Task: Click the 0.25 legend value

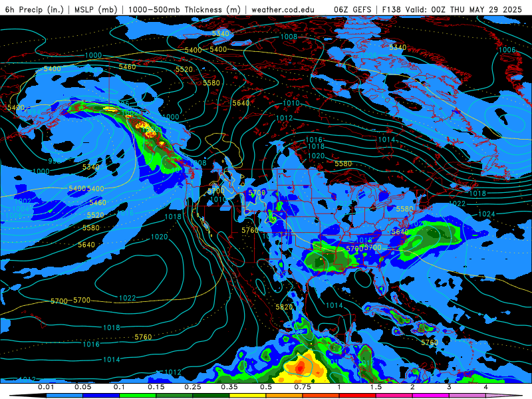Action: (x=193, y=387)
